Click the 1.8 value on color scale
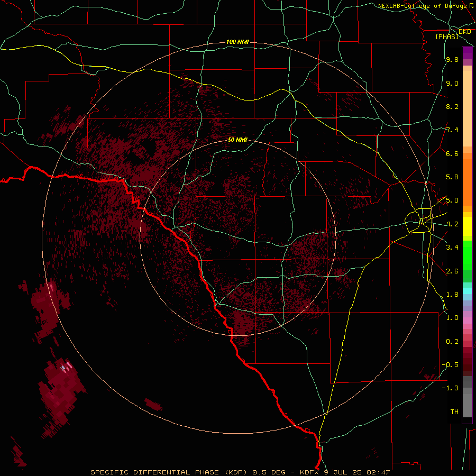476x476 pixels. pyautogui.click(x=452, y=295)
